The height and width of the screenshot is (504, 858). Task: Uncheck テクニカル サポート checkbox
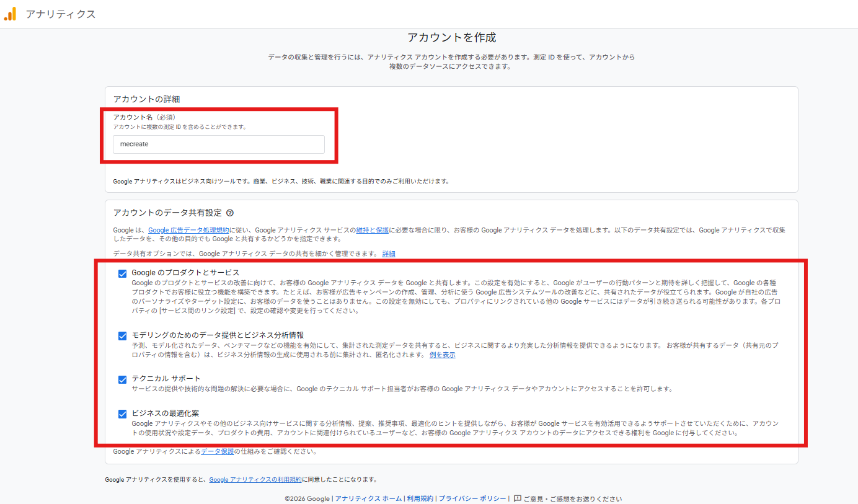(123, 379)
